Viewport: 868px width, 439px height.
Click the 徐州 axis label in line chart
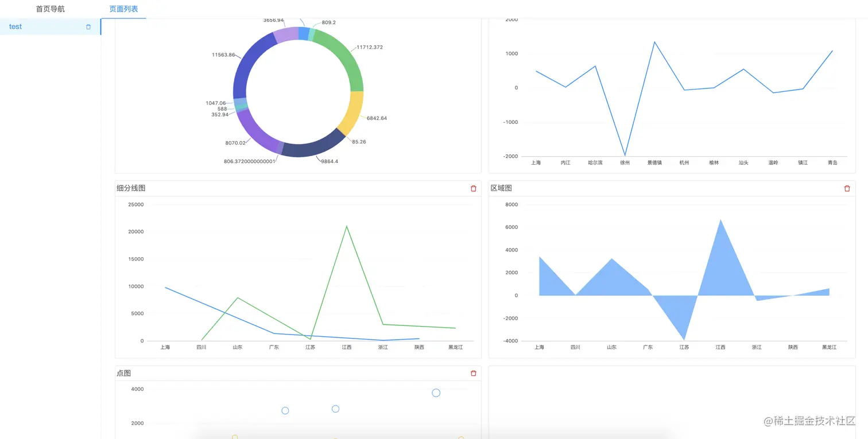[625, 162]
